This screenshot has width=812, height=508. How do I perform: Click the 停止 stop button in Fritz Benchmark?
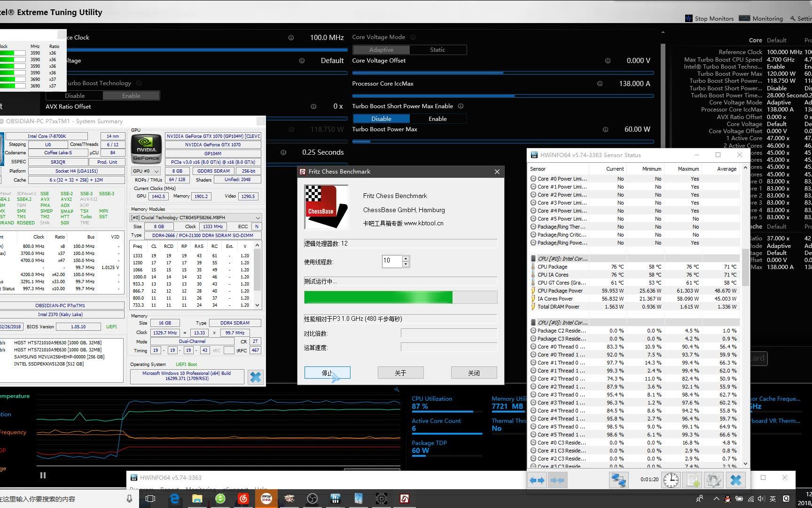tap(327, 373)
